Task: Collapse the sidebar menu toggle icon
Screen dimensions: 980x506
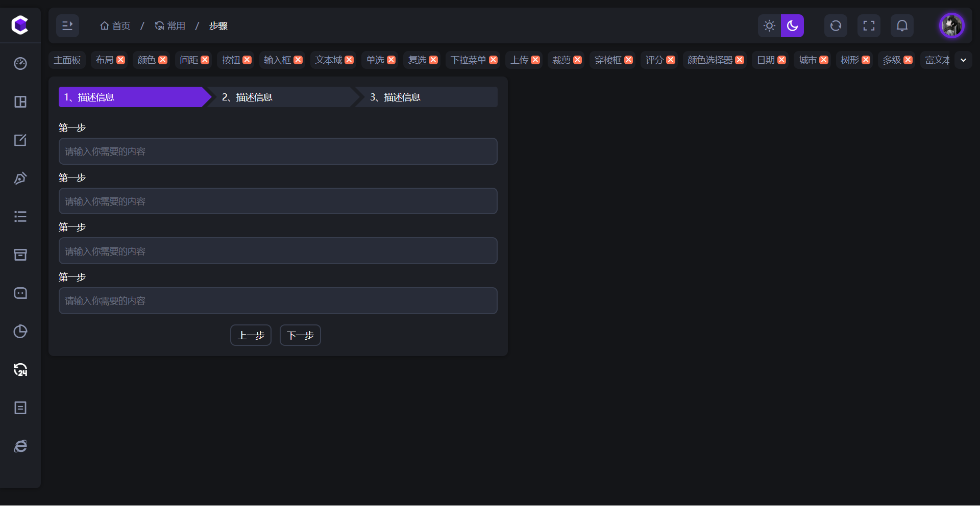Action: (x=67, y=26)
